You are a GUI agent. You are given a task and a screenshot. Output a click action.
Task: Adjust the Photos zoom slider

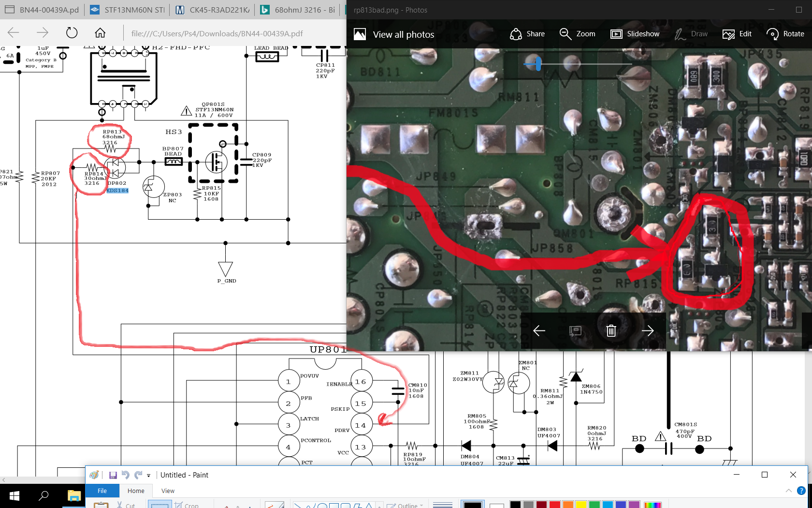pyautogui.click(x=538, y=64)
